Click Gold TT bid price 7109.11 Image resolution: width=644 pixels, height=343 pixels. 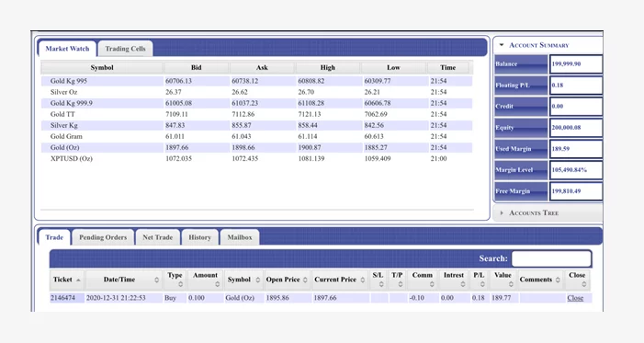[176, 114]
